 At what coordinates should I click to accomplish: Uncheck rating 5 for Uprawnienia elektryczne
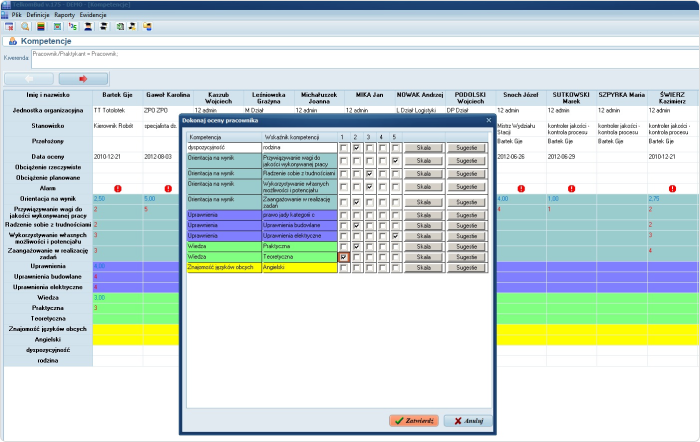396,236
